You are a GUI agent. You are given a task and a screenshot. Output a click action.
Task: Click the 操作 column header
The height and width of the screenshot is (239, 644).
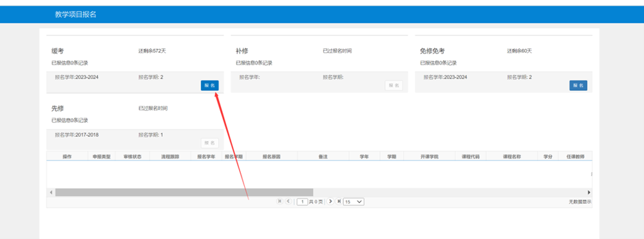[x=68, y=157]
